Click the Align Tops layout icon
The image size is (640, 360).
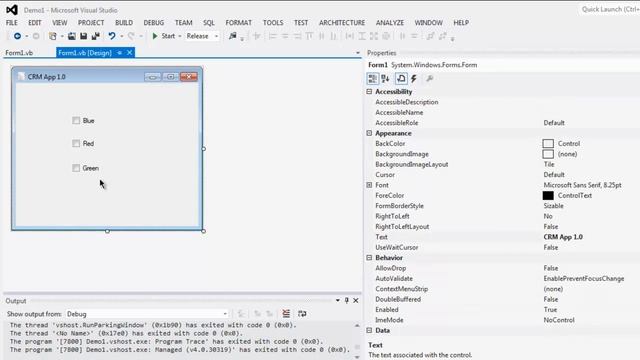click(309, 36)
